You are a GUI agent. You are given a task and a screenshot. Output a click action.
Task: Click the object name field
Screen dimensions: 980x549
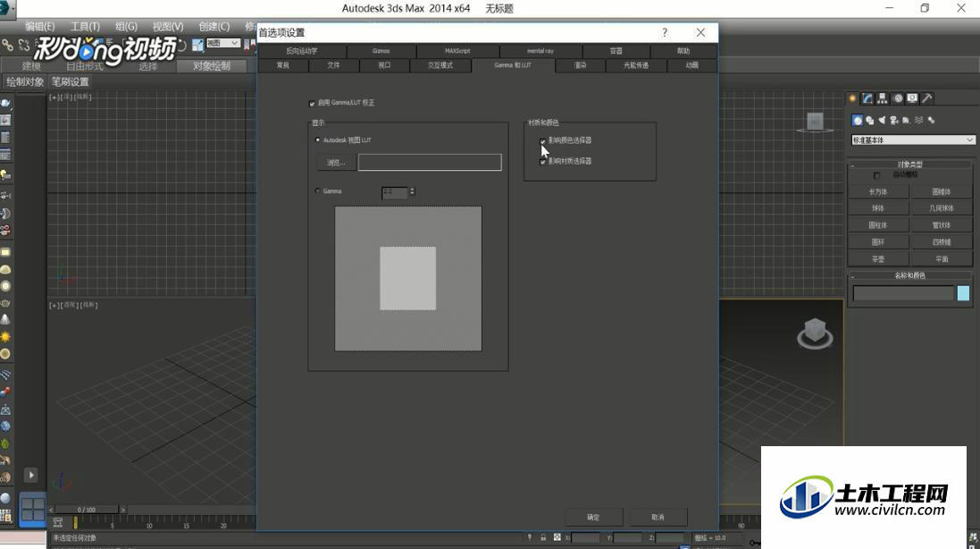904,293
